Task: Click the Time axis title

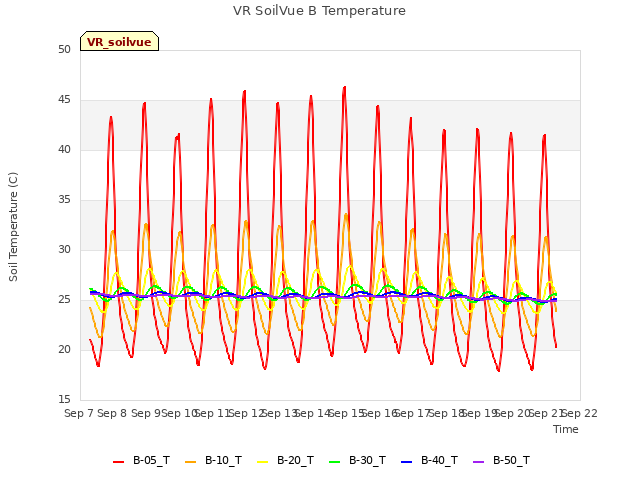Action: click(x=566, y=429)
